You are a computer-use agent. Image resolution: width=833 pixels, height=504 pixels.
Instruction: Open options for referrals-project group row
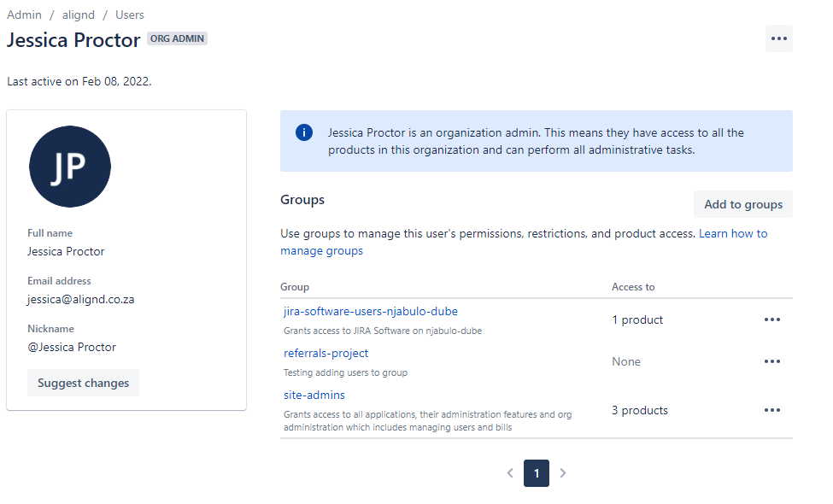click(x=771, y=361)
